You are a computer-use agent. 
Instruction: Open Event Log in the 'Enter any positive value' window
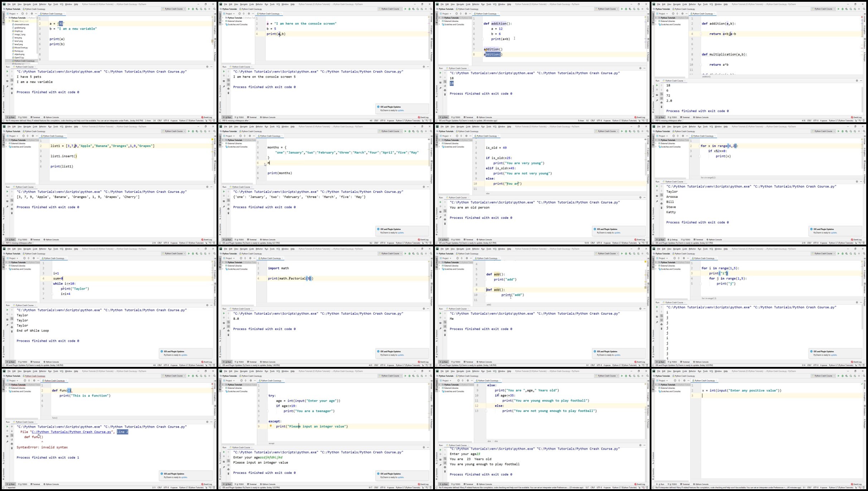(x=857, y=484)
